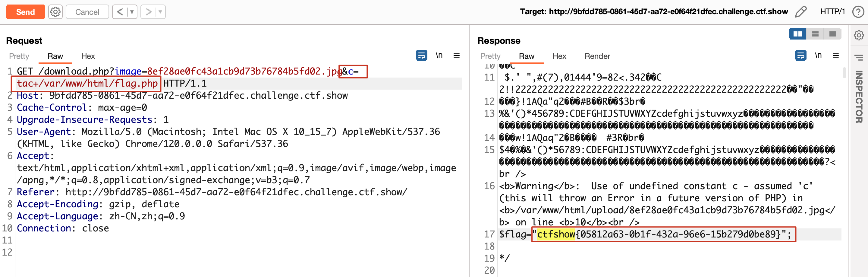Click the INSPECTOR vertical label
The height and width of the screenshot is (277, 868).
859,97
